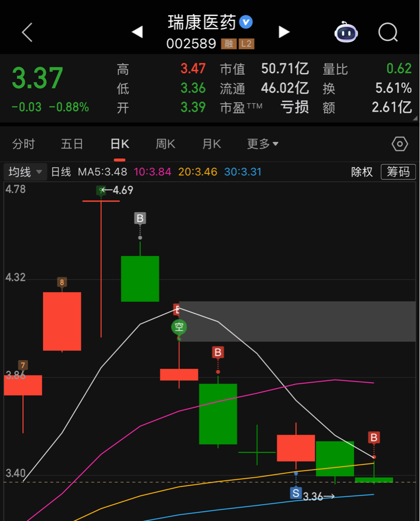Screen dimensions: 420x521
Task: Open the stock search magnifier
Action: [x=388, y=32]
